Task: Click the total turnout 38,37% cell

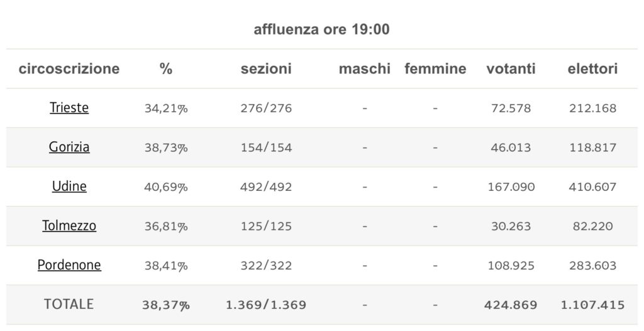Action: [166, 305]
